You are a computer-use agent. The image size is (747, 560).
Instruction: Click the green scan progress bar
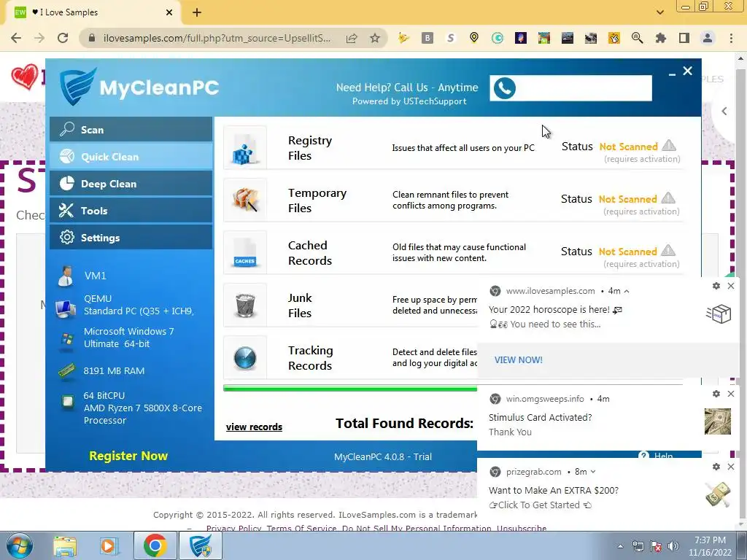pyautogui.click(x=350, y=389)
